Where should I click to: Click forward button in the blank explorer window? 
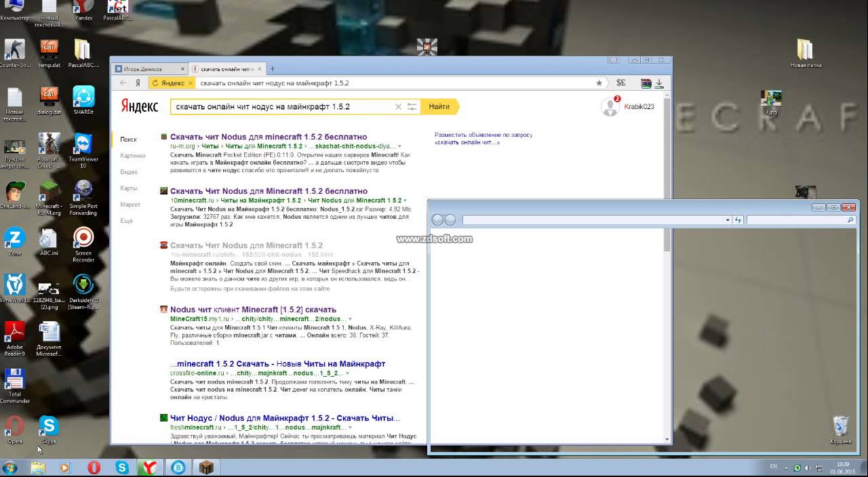[450, 220]
